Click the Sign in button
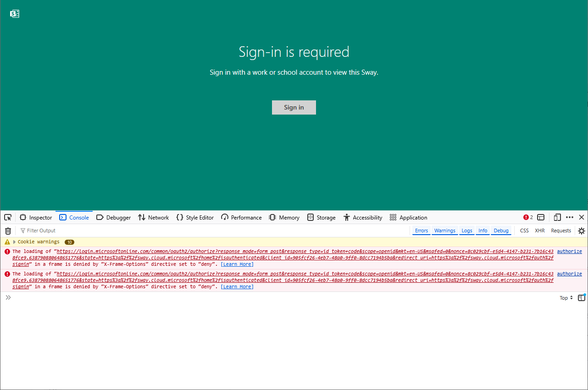The width and height of the screenshot is (588, 390). pyautogui.click(x=294, y=107)
